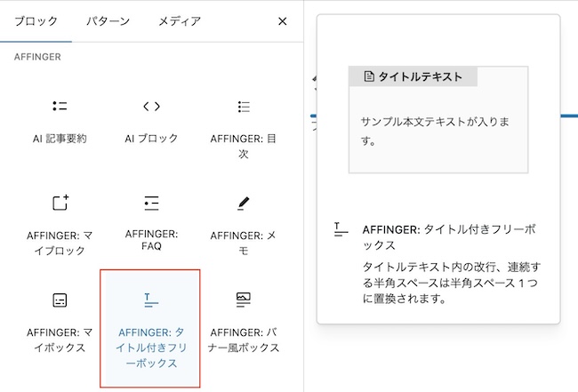Image resolution: width=578 pixels, height=392 pixels.
Task: Click the AFFINGER category heading
Action: (x=37, y=57)
